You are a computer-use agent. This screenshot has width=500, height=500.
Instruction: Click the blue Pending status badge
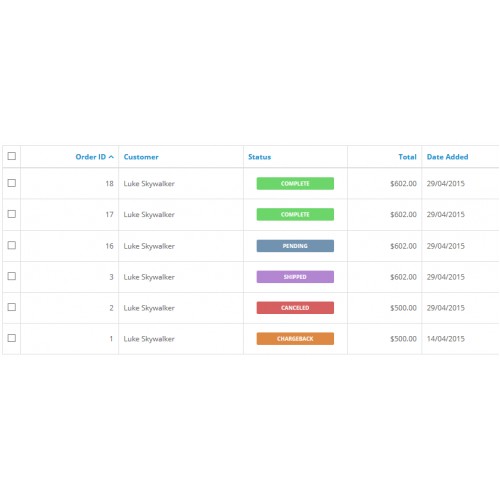tap(295, 246)
